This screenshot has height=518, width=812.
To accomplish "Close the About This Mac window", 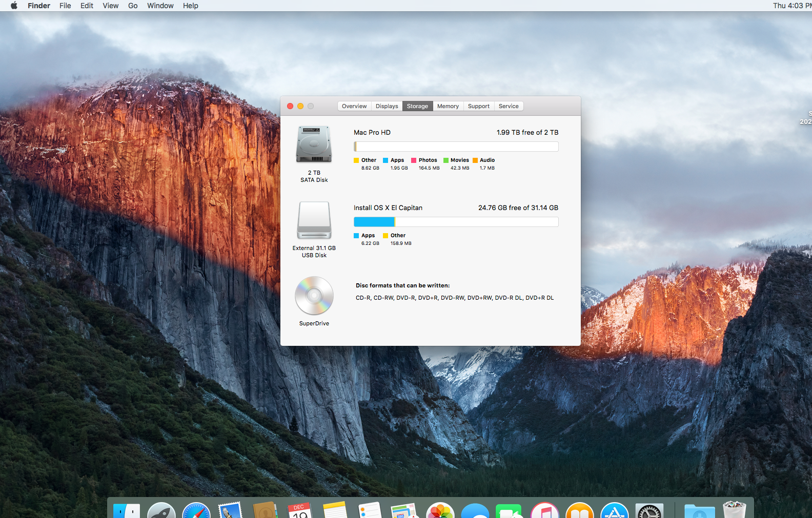I will pos(290,106).
